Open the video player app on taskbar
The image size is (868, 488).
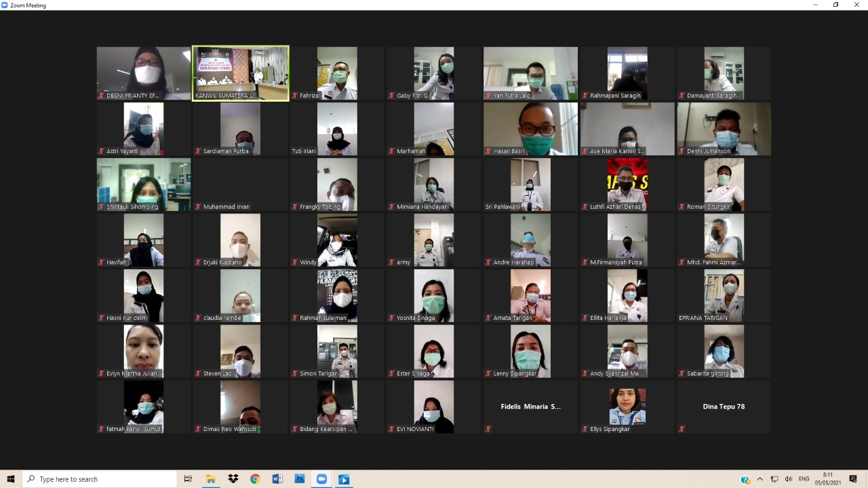pos(344,479)
